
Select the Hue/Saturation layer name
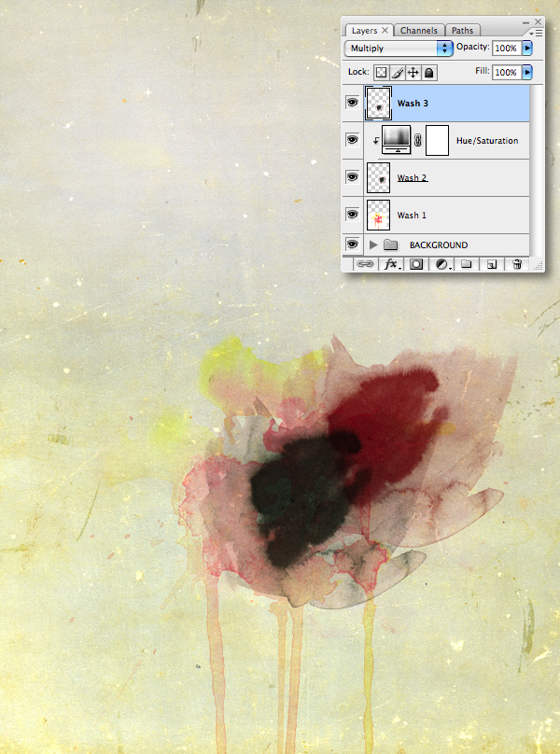[487, 140]
